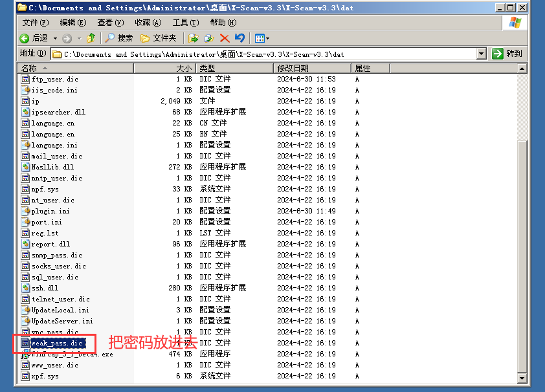The height and width of the screenshot is (392, 545).
Task: Select the port.ini file icon
Action: tap(25, 223)
